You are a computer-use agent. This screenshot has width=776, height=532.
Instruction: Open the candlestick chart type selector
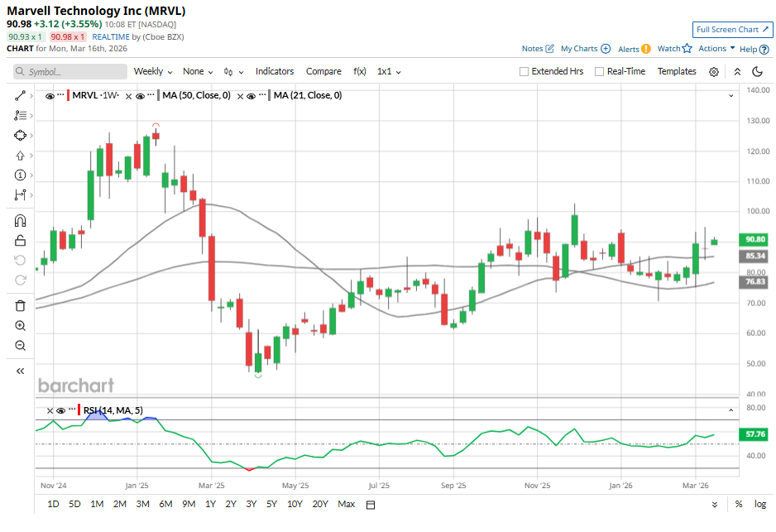tap(233, 72)
